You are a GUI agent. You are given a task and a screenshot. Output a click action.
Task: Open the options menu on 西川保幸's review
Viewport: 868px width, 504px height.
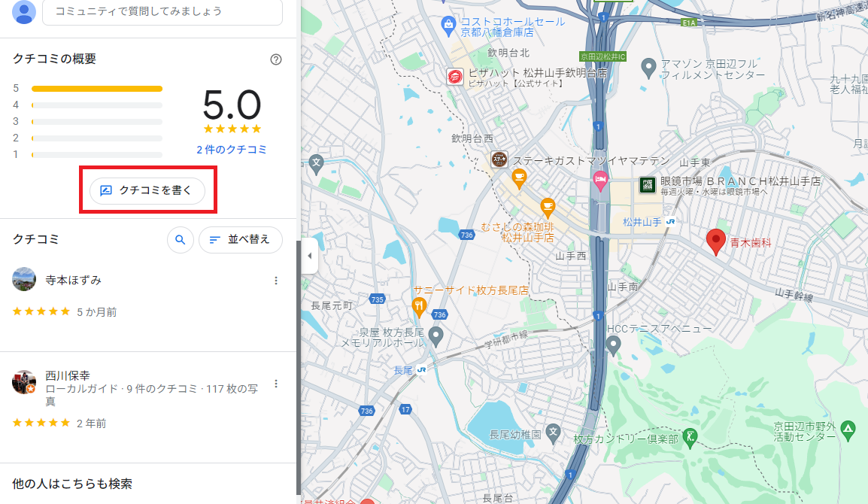275,384
